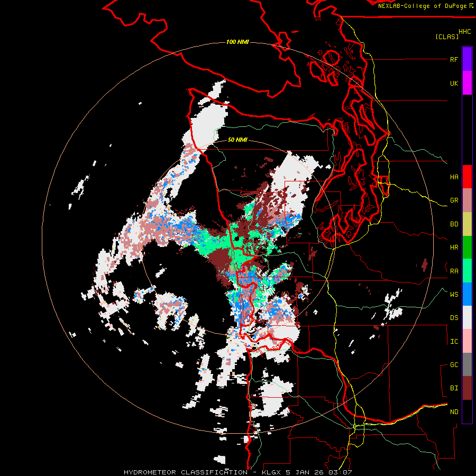Click 'HYDROMETEOR CLASSIFICATION' caption text

(186, 472)
